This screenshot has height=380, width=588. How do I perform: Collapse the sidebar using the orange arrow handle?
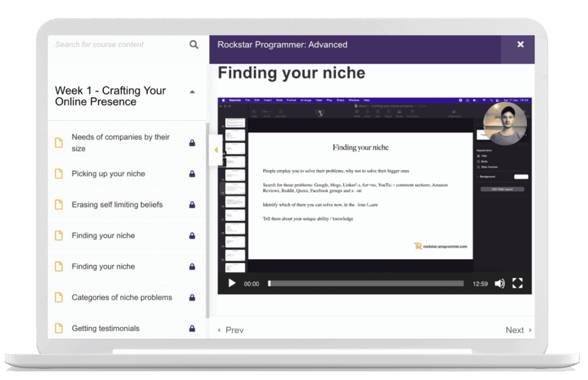click(x=216, y=150)
